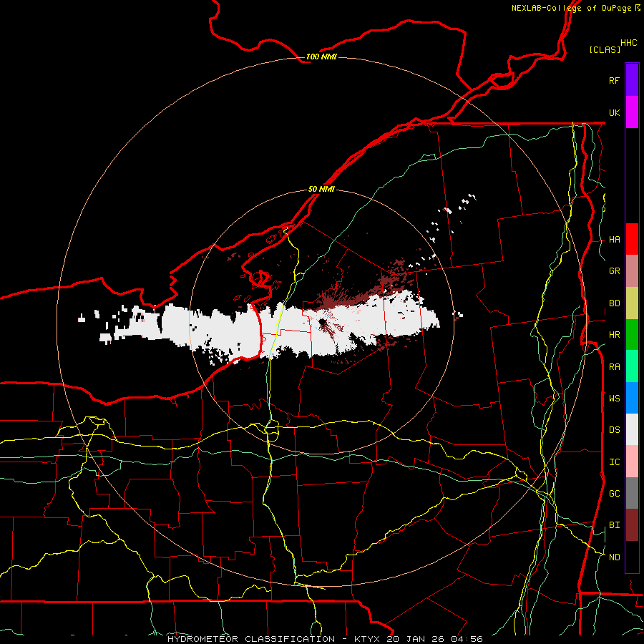Click the NEXLAB-College of DuPage credit text
644x644 pixels.
[571, 8]
